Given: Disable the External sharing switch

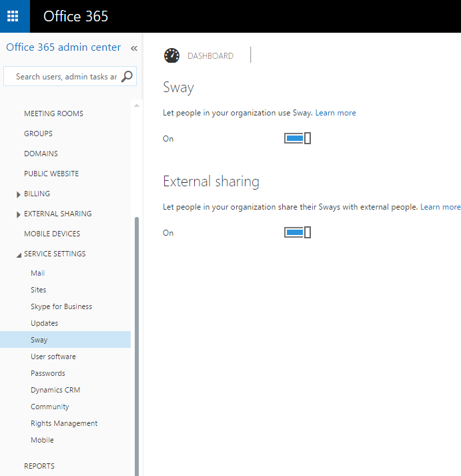Looking at the screenshot, I should tap(298, 232).
